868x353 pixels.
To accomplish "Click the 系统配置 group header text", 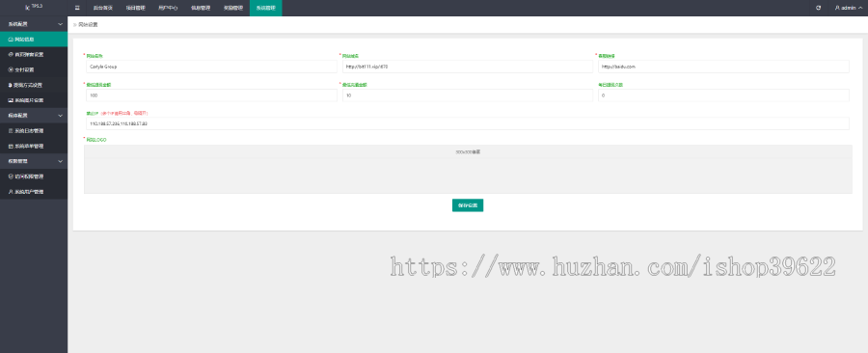I will pyautogui.click(x=17, y=24).
